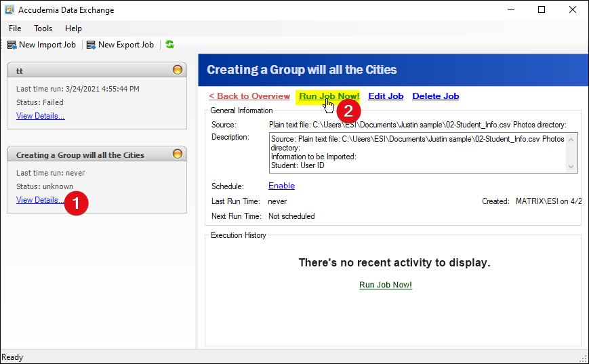
Task: Open the File menu
Action: pyautogui.click(x=15, y=28)
